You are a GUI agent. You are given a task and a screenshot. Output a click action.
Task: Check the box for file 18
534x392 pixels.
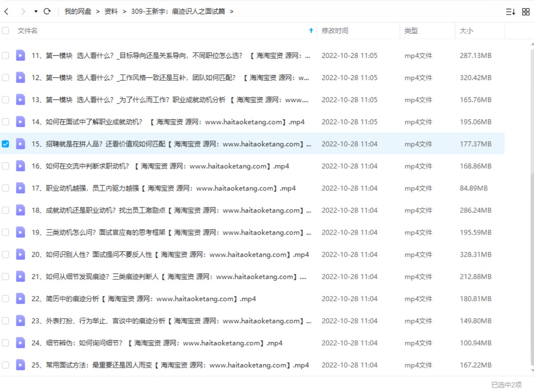click(x=5, y=210)
